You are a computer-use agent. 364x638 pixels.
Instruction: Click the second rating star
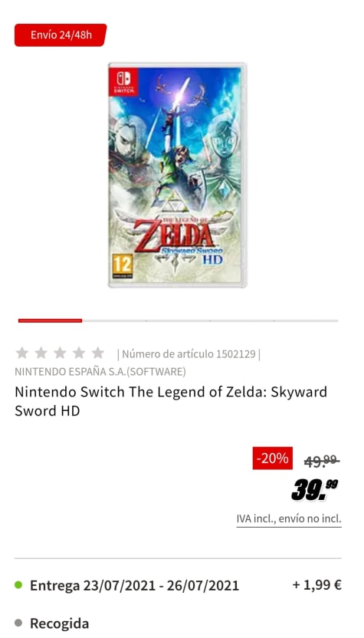41,353
